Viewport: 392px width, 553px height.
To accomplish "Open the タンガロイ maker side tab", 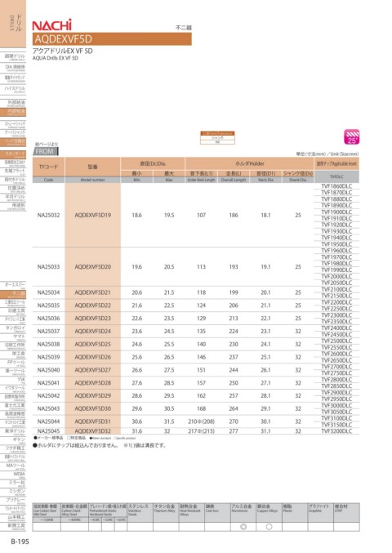I will (x=14, y=329).
